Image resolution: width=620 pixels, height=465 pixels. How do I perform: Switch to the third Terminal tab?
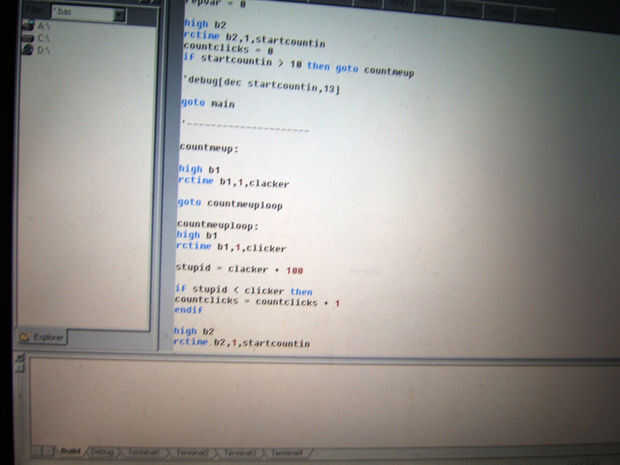tap(239, 452)
